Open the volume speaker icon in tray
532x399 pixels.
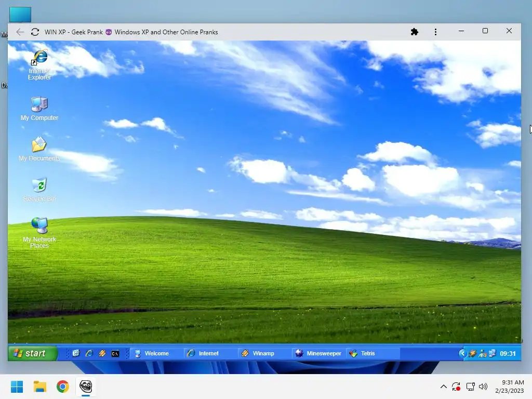pyautogui.click(x=483, y=387)
